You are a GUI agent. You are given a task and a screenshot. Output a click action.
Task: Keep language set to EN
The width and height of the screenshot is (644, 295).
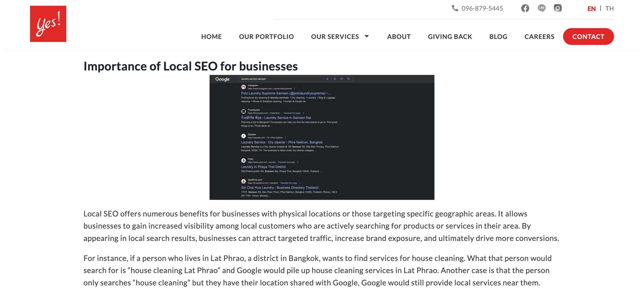click(x=592, y=8)
